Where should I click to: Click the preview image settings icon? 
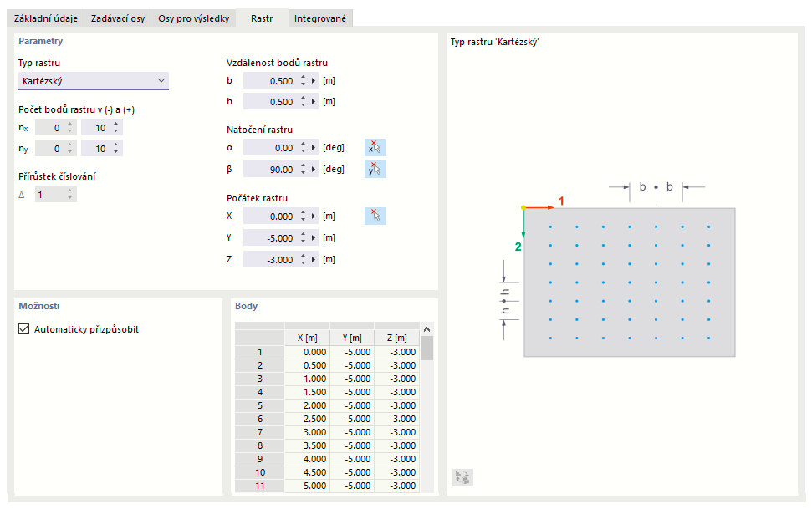(x=462, y=477)
